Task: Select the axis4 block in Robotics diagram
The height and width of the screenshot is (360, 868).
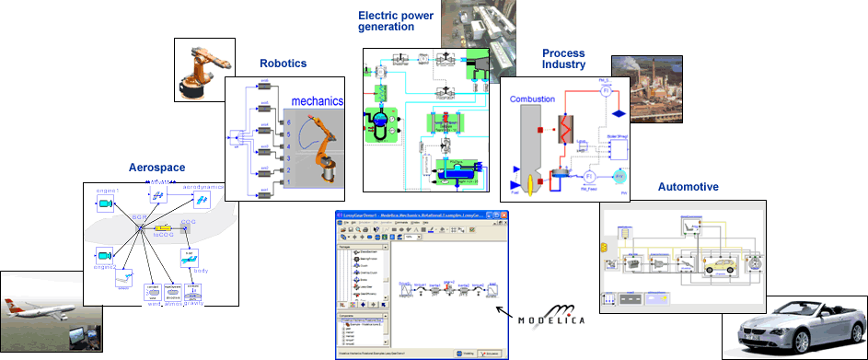Action: click(264, 130)
